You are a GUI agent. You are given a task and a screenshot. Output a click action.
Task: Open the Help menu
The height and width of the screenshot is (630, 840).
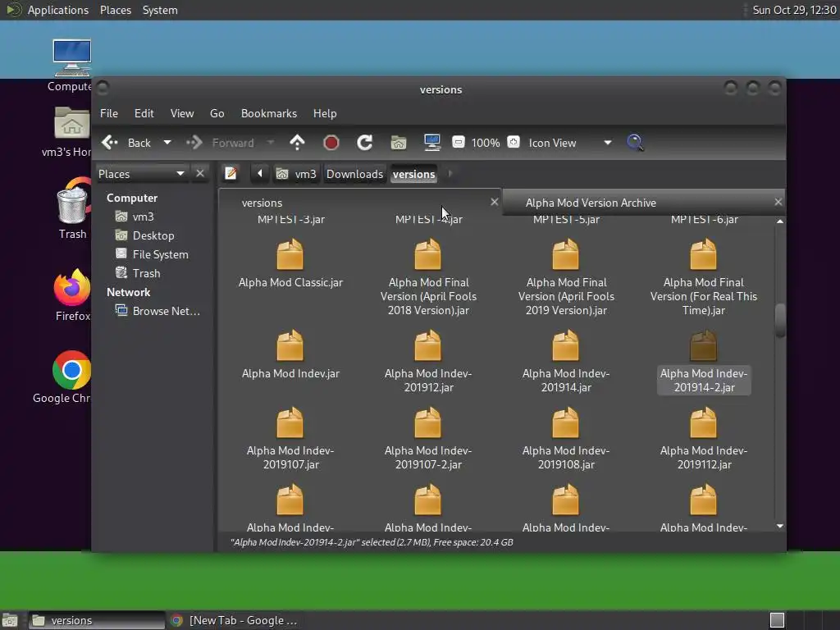[x=325, y=113]
